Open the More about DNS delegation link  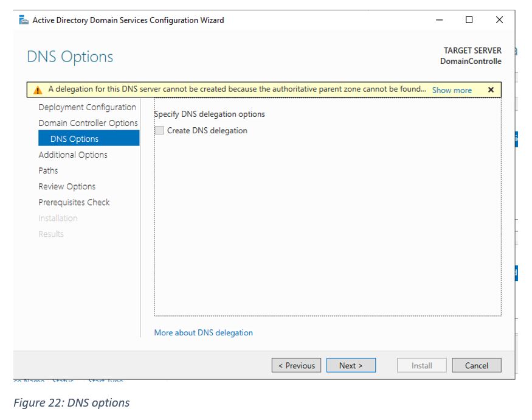(x=203, y=332)
